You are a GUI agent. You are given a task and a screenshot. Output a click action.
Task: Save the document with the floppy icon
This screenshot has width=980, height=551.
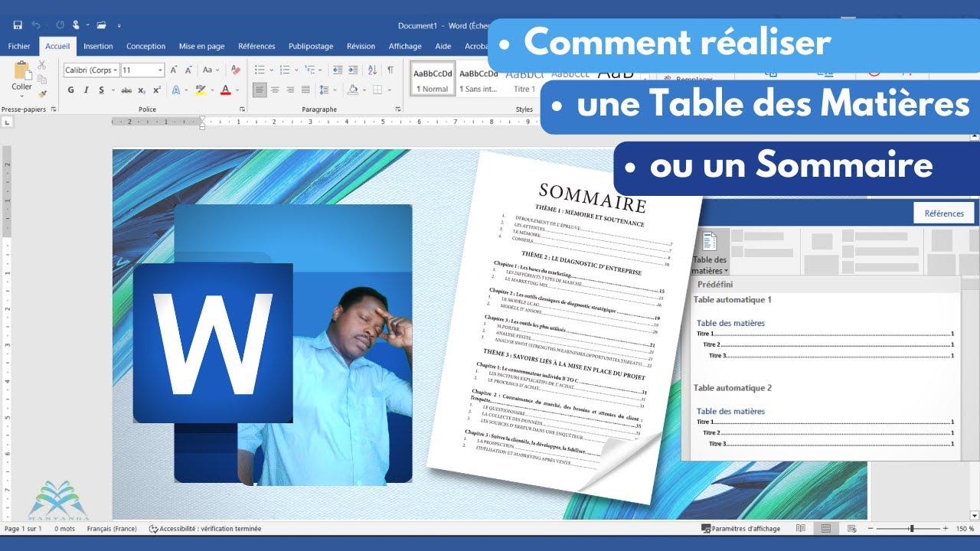coord(18,25)
